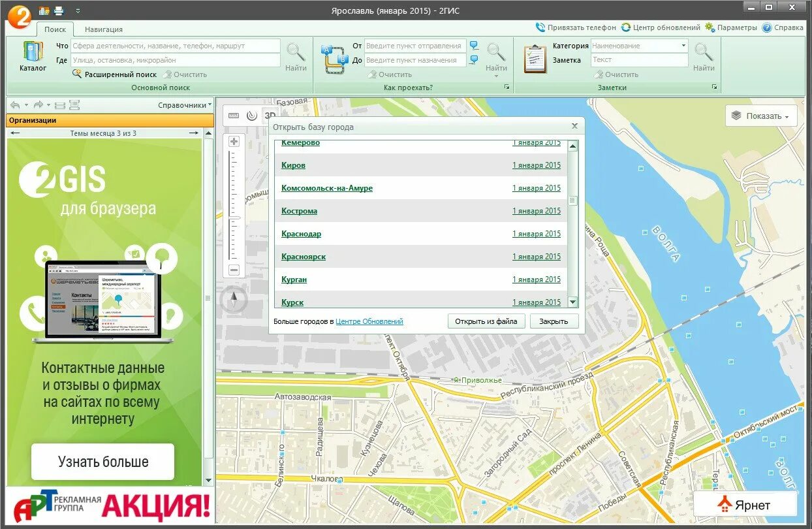Image resolution: width=812 pixels, height=529 pixels.
Task: Close the Открыть базу города dialog with X
Action: 574,126
